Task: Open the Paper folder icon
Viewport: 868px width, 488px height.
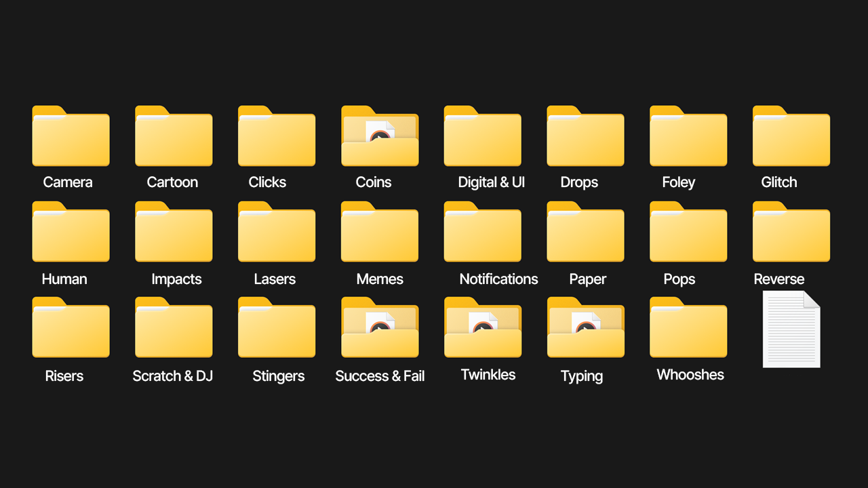Action: [x=586, y=232]
